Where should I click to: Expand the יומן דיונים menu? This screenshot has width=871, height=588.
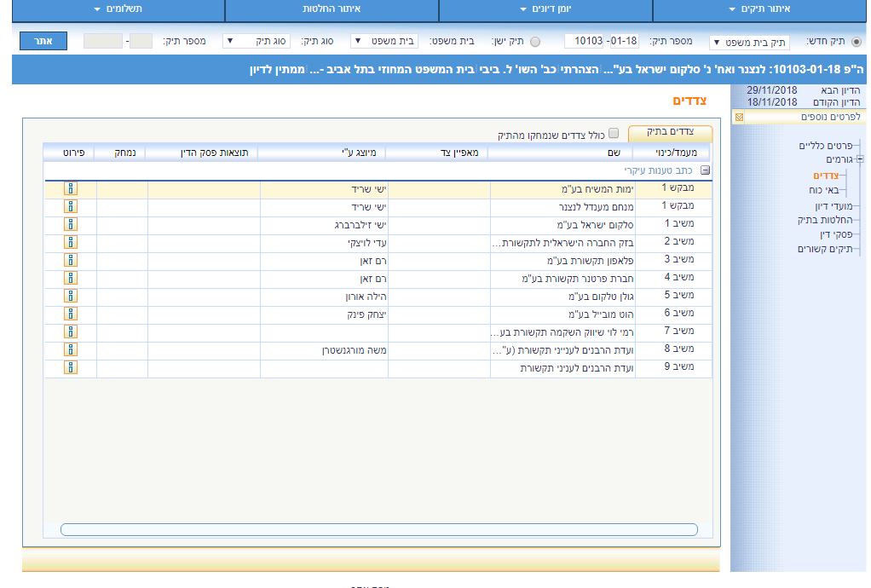pyautogui.click(x=545, y=9)
